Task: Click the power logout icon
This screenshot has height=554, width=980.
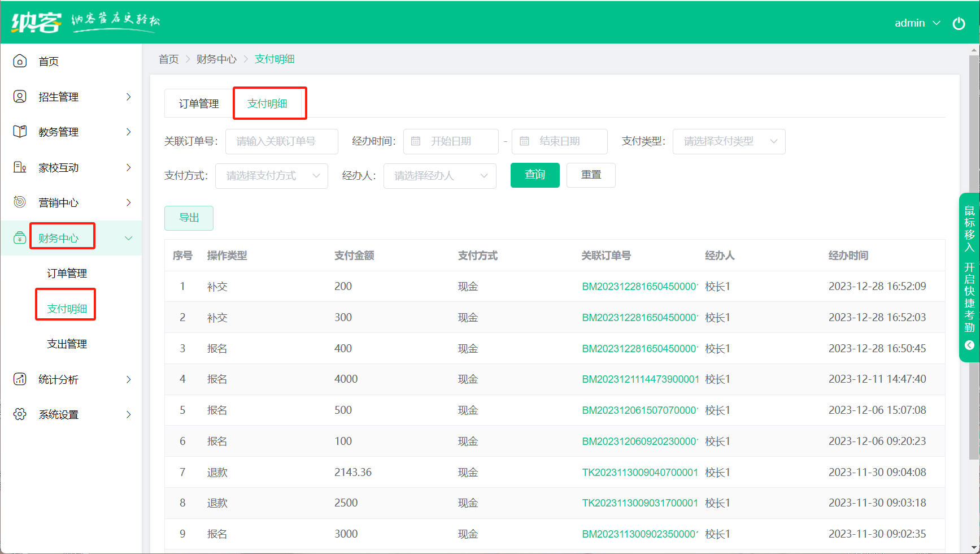Action: pos(959,23)
